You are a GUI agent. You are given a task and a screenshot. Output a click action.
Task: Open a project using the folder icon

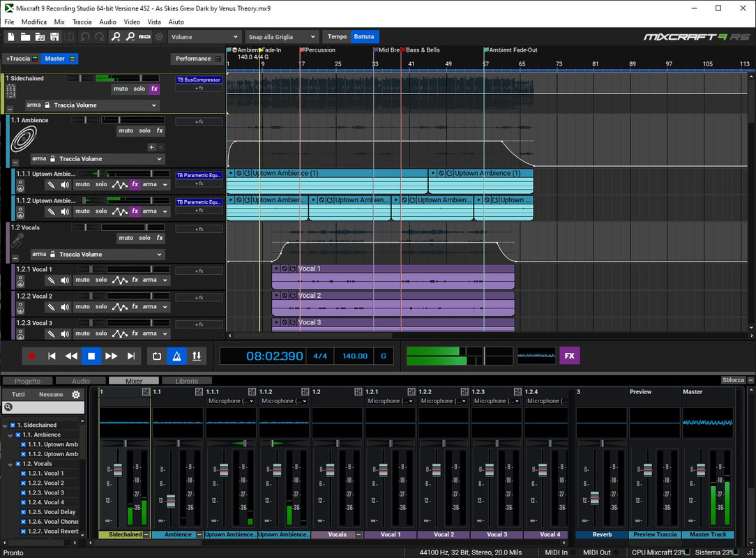[25, 37]
